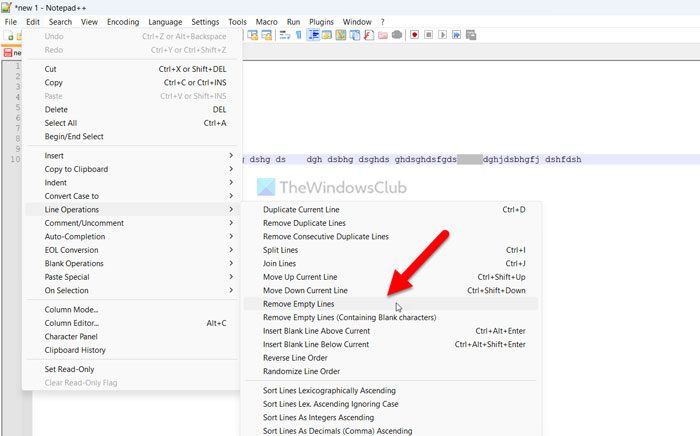The image size is (700, 436).
Task: Click Run a Macro Multiple Times icon
Action: point(457,35)
